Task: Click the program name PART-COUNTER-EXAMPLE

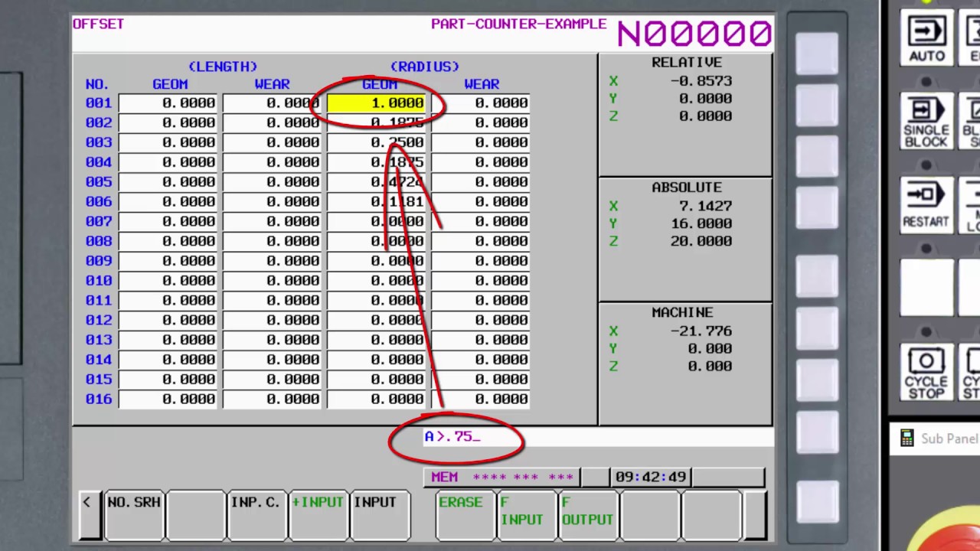Action: (x=519, y=24)
